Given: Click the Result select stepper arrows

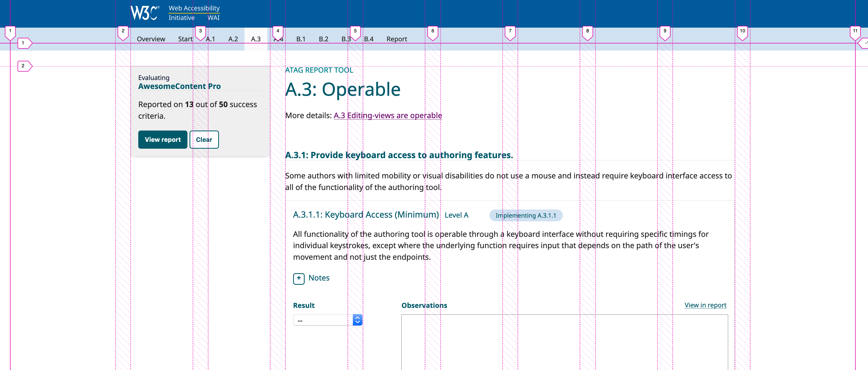Looking at the screenshot, I should click(357, 320).
